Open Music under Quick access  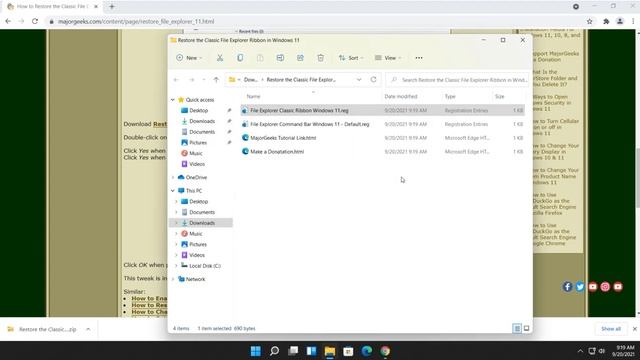click(x=196, y=153)
